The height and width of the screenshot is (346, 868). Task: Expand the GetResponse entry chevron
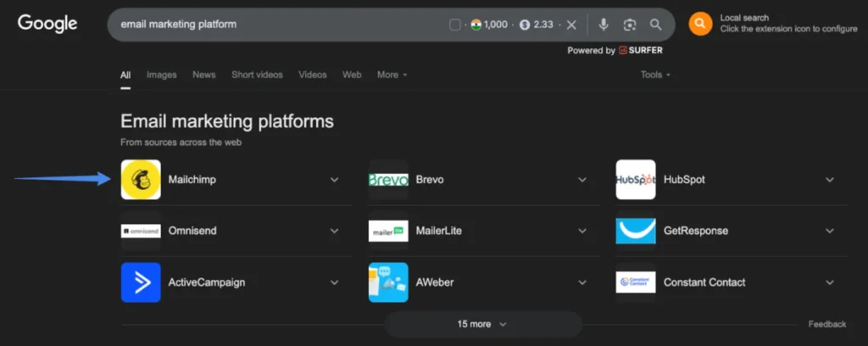click(x=829, y=231)
